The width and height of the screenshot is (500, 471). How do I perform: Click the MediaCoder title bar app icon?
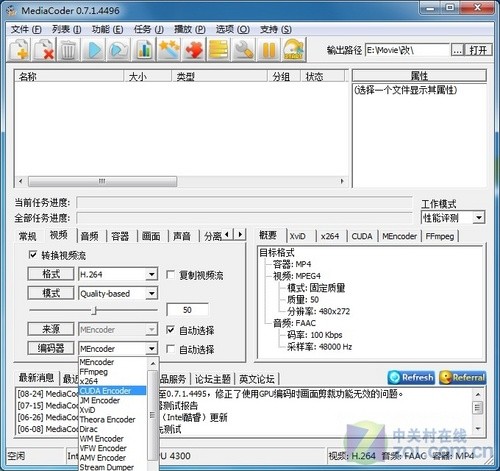pyautogui.click(x=11, y=10)
